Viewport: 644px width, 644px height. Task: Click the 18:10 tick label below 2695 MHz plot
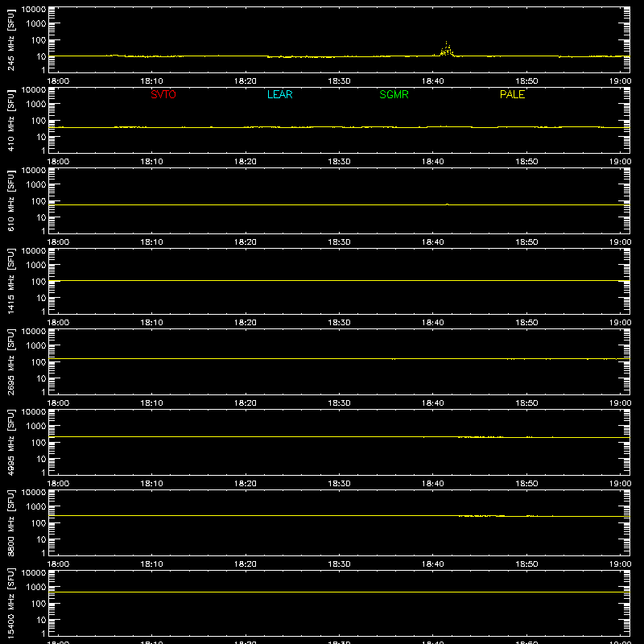point(151,403)
